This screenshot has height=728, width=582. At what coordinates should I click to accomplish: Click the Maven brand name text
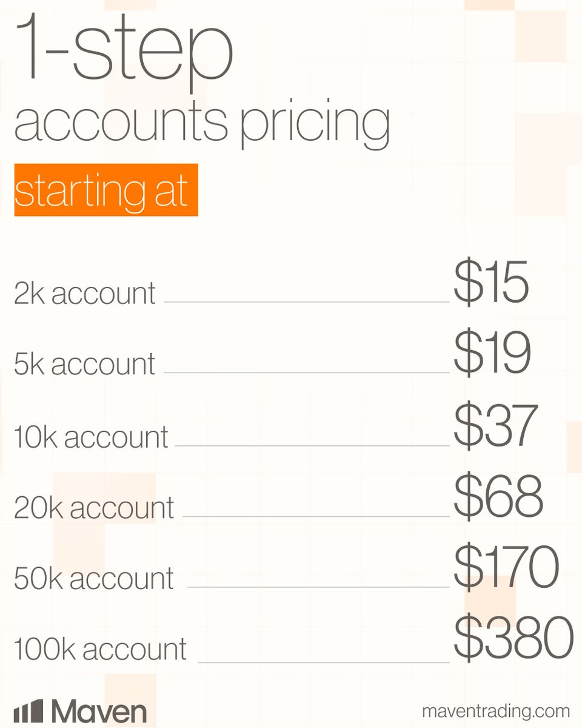tap(98, 711)
